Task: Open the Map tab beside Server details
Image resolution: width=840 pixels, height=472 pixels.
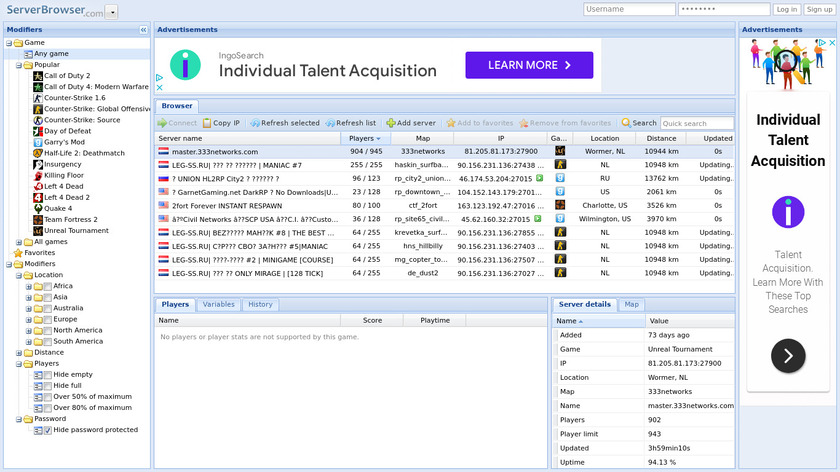Action: (632, 304)
